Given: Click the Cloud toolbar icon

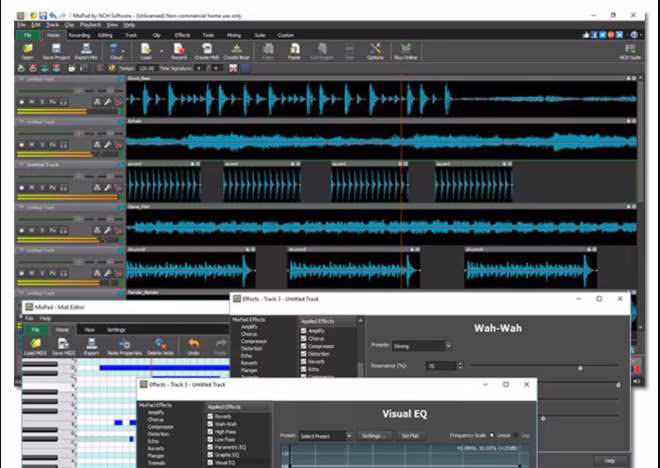Looking at the screenshot, I should 116,51.
